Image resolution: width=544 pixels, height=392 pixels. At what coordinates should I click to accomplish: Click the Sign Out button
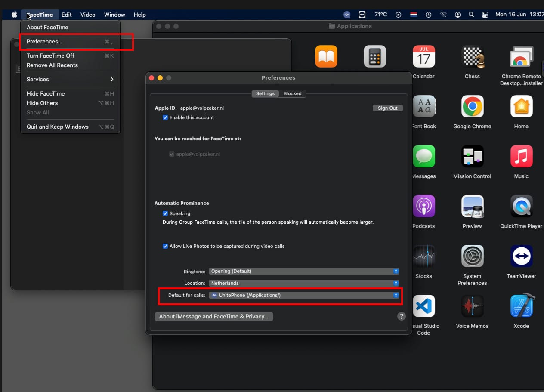388,108
